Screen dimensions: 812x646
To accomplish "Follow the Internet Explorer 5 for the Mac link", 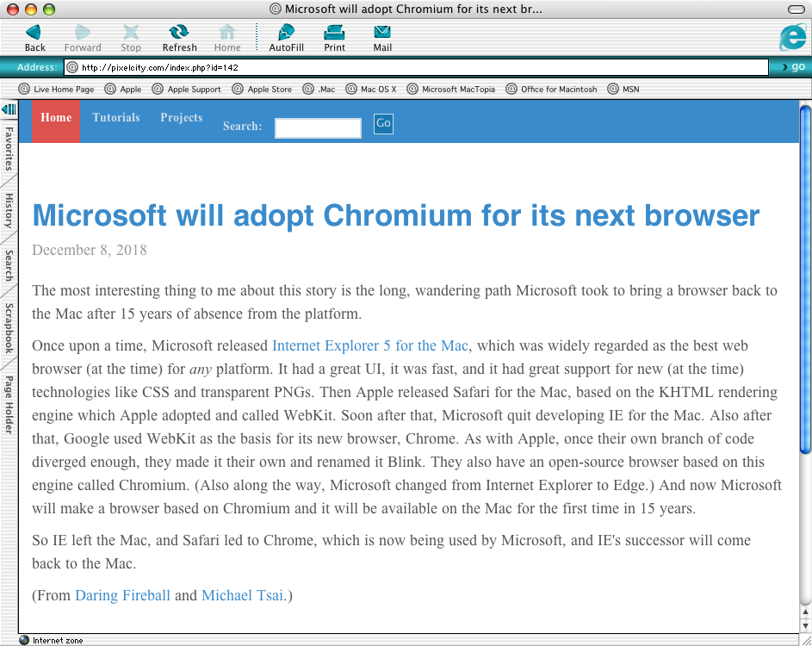I will click(x=370, y=345).
